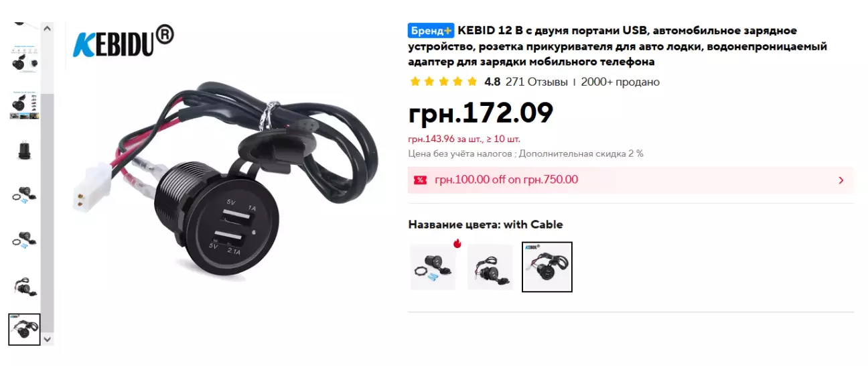Click the 2000+ продано sold count

[620, 82]
